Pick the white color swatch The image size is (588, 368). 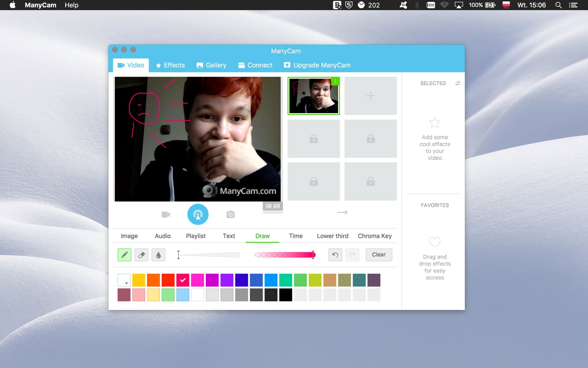click(198, 295)
